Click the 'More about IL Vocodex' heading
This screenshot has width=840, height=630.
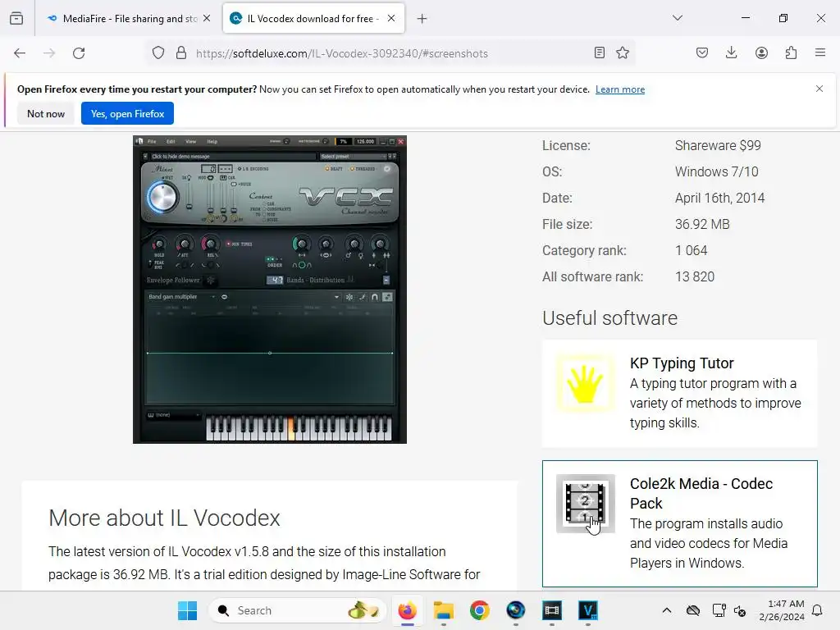coord(164,518)
